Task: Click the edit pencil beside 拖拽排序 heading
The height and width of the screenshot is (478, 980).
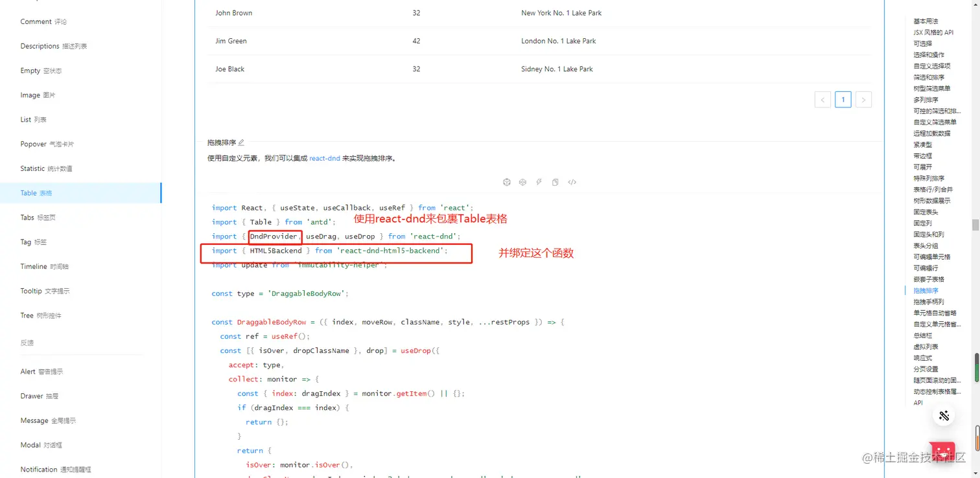Action: pyautogui.click(x=240, y=142)
